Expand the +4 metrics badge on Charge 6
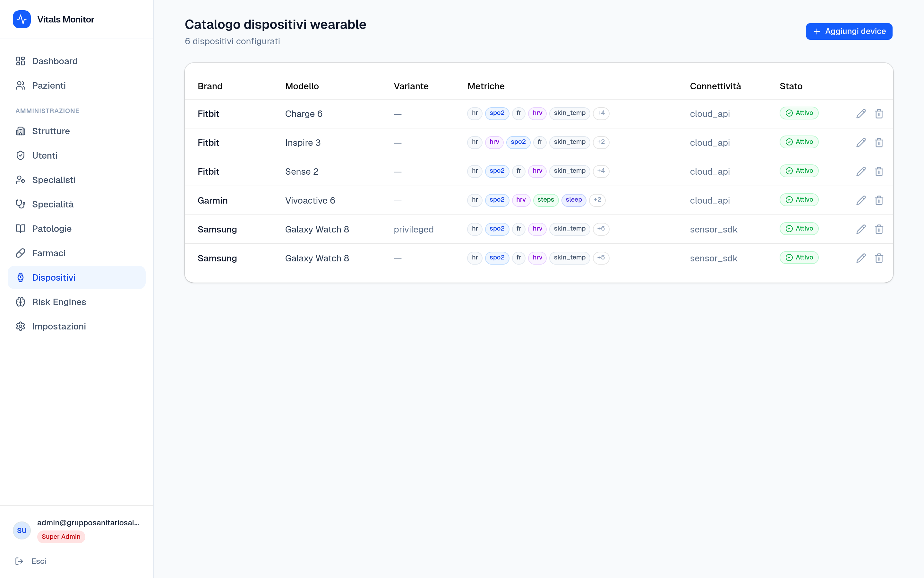Viewport: 924px width, 578px height. coord(601,113)
